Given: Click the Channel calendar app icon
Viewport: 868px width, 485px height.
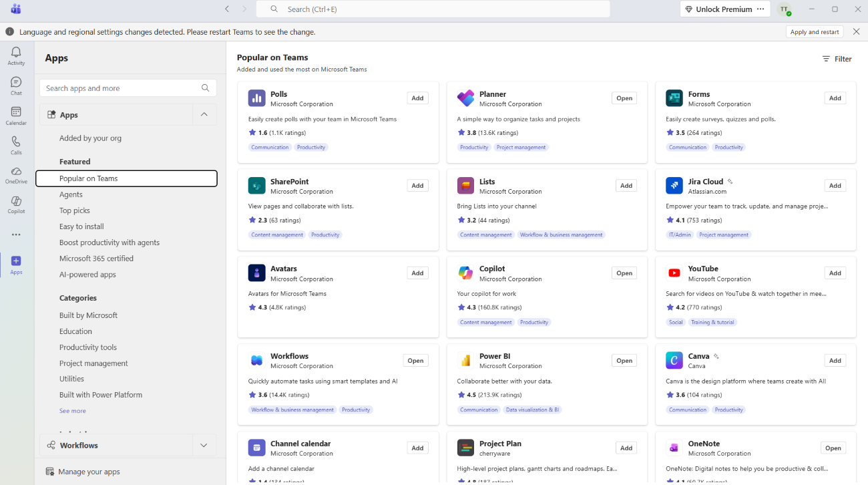Looking at the screenshot, I should (x=256, y=448).
